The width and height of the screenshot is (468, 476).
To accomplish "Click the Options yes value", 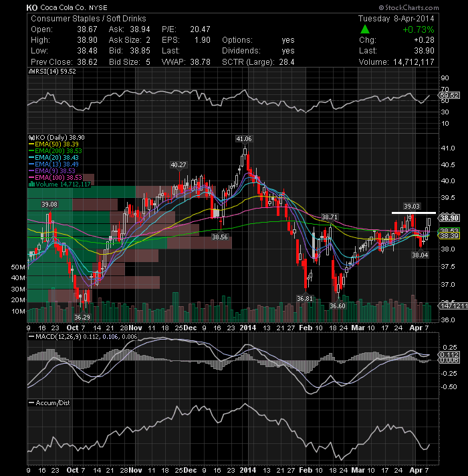I will [287, 40].
